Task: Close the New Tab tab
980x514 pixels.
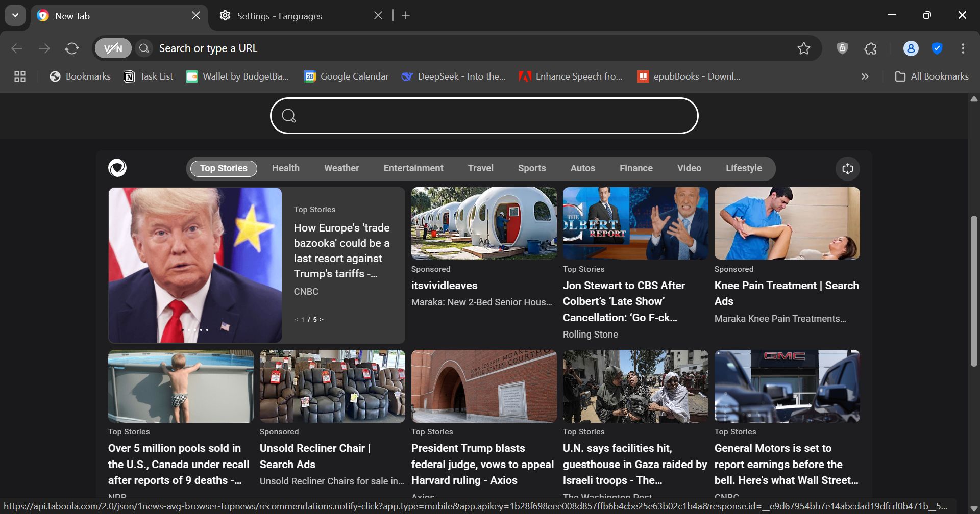Action: (x=196, y=16)
